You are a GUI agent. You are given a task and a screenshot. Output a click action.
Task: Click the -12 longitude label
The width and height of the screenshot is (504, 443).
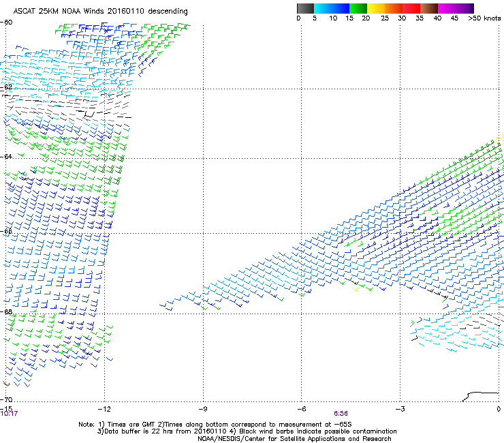click(104, 409)
